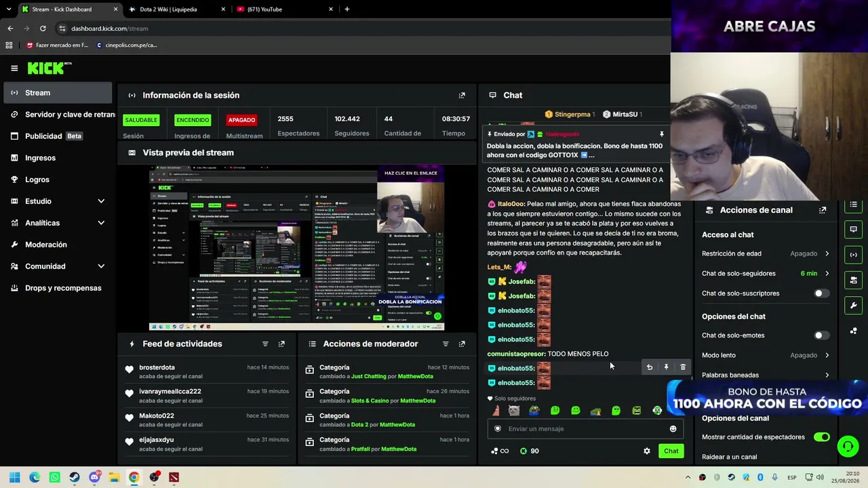Click the Kick logo
Image resolution: width=868 pixels, height=488 pixels.
tap(49, 68)
